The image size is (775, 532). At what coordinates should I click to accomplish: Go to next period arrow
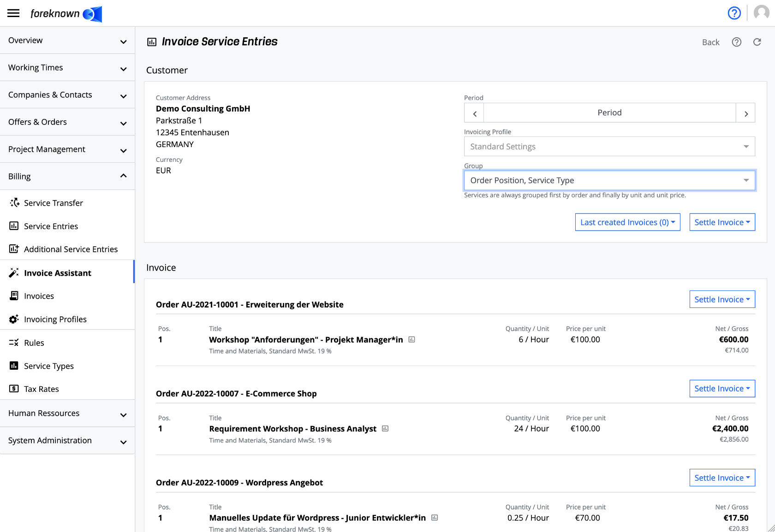click(x=745, y=113)
